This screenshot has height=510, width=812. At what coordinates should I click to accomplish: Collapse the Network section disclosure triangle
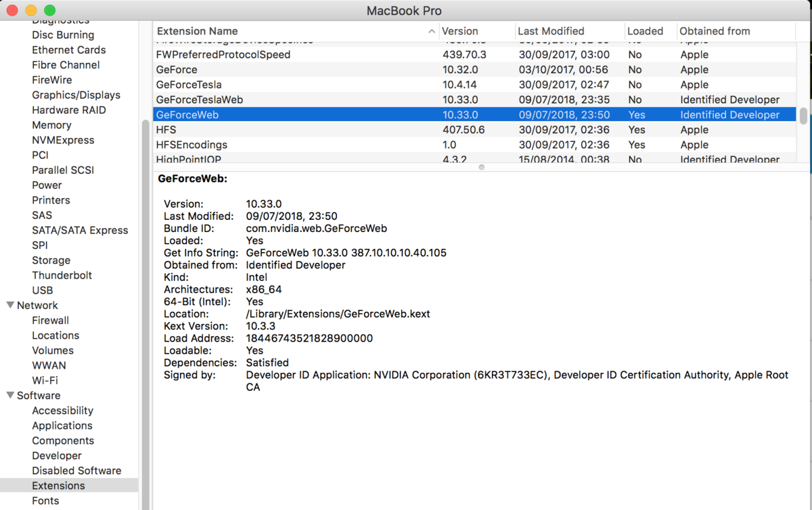[10, 305]
